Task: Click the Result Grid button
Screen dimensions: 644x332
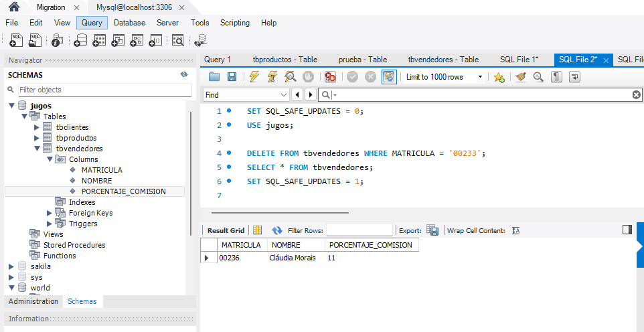Action: click(226, 230)
